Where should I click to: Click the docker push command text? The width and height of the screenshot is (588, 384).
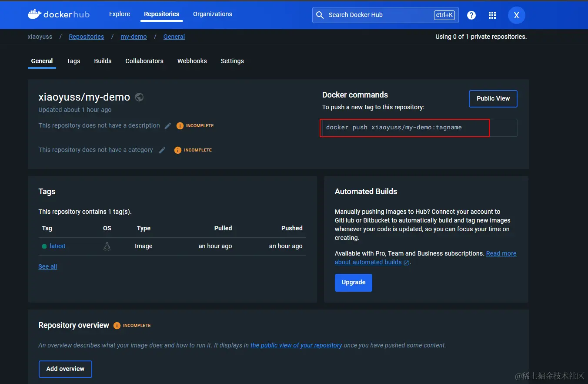[394, 128]
